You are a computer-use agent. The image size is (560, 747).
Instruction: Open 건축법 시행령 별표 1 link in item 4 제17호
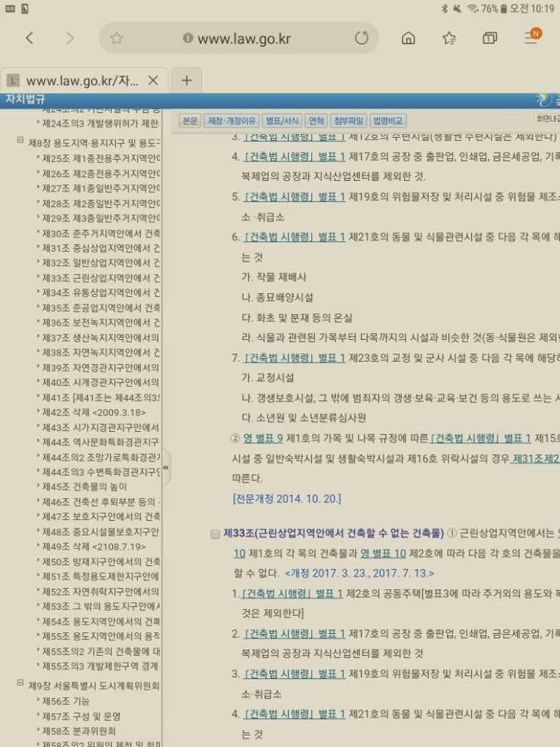click(x=294, y=156)
